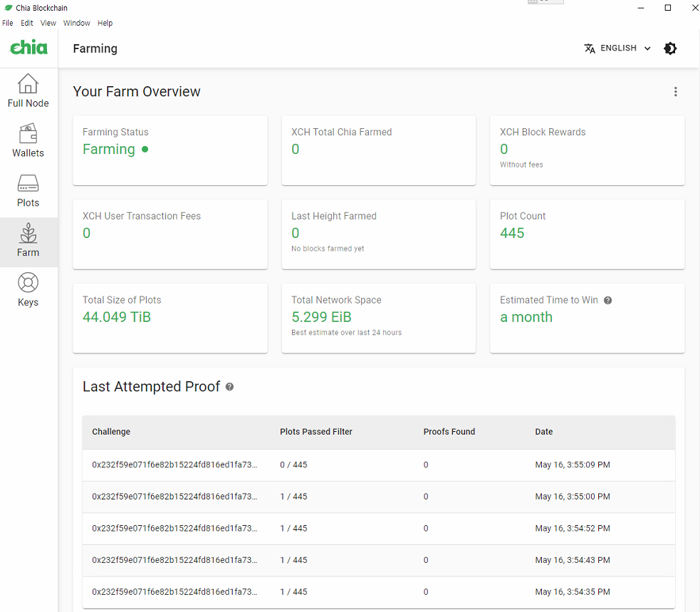Click the Farming page title

95,48
